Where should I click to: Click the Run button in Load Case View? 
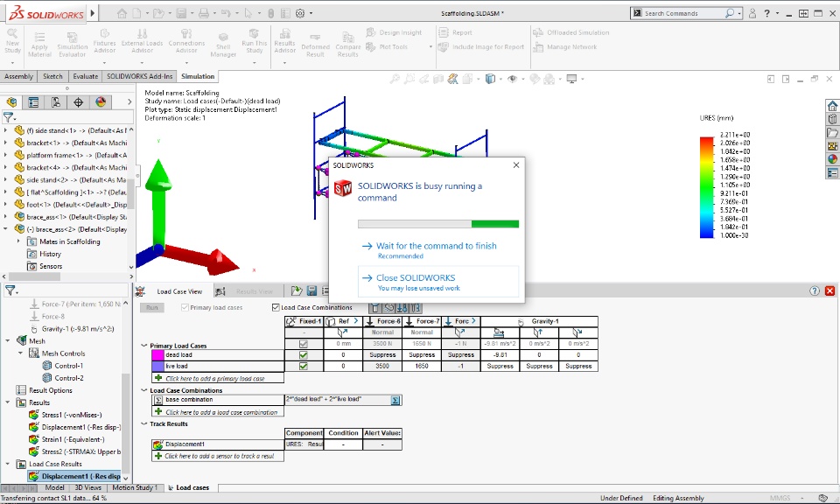[x=152, y=307]
